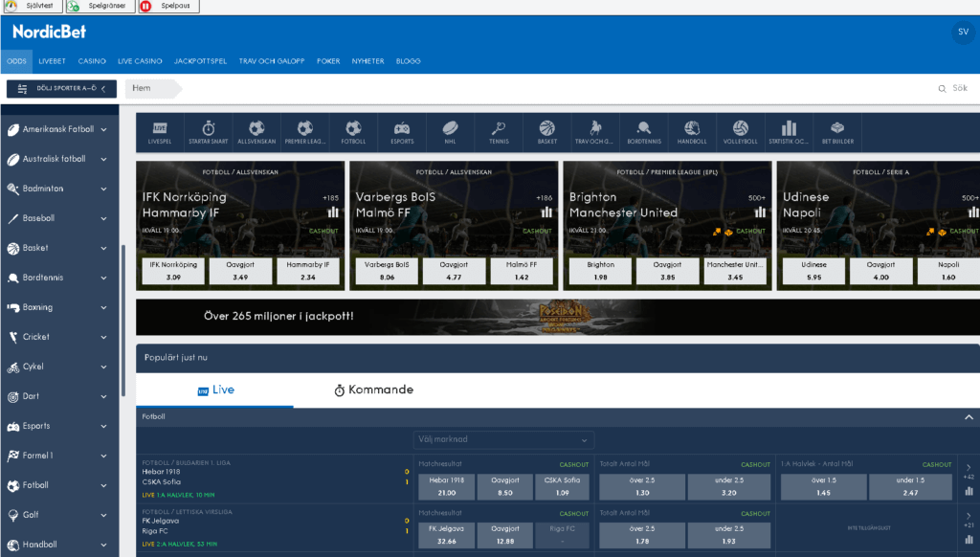Open stats icon on Hebar 1918 row

click(x=969, y=491)
